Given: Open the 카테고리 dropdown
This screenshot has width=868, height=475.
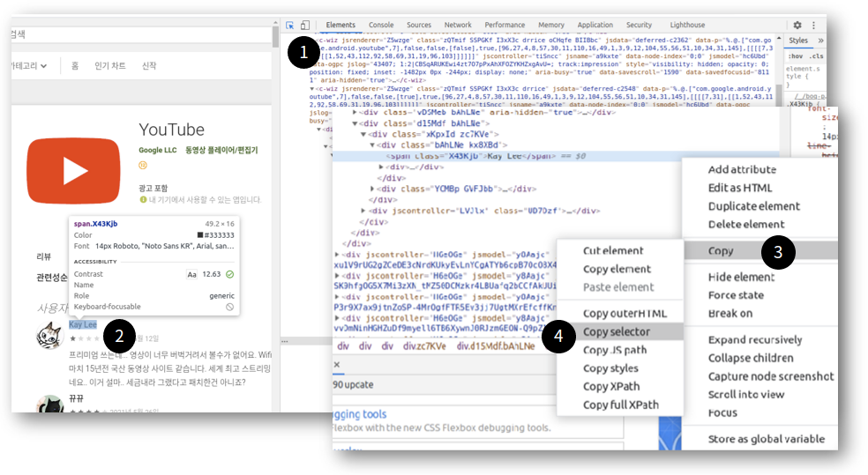Looking at the screenshot, I should coord(29,66).
